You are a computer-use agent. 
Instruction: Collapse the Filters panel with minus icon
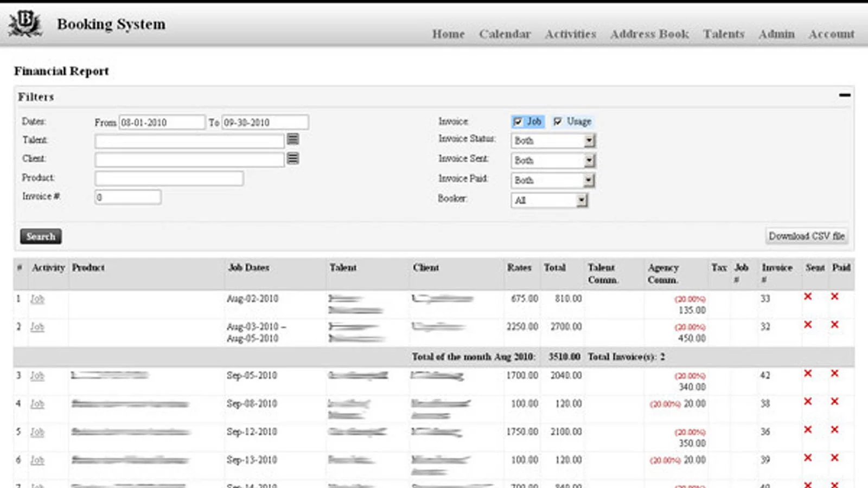click(845, 95)
